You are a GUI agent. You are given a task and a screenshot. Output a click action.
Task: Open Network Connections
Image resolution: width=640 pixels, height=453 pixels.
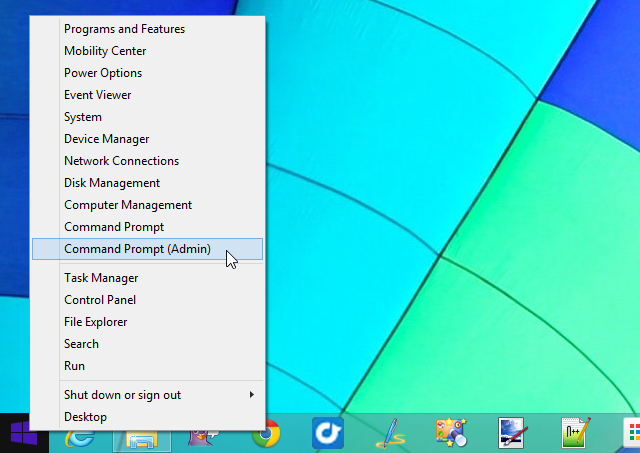click(x=147, y=161)
